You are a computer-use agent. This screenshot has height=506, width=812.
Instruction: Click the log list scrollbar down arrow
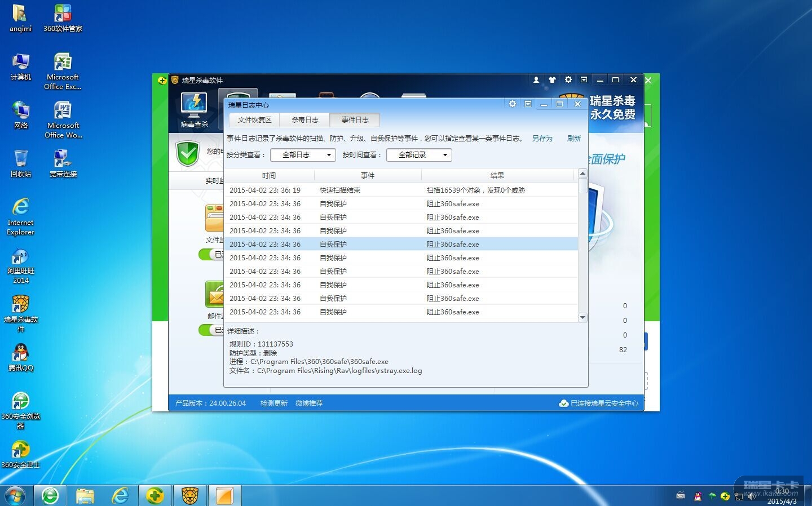coord(582,318)
